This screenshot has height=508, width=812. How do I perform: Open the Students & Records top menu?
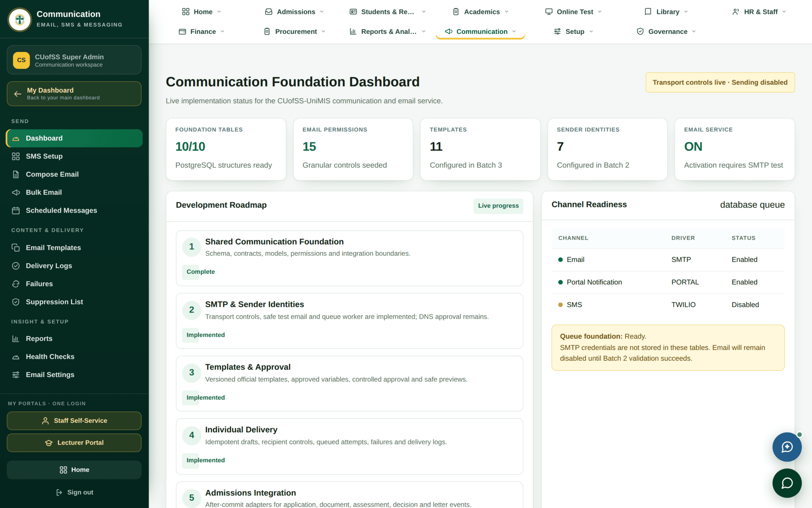click(388, 12)
